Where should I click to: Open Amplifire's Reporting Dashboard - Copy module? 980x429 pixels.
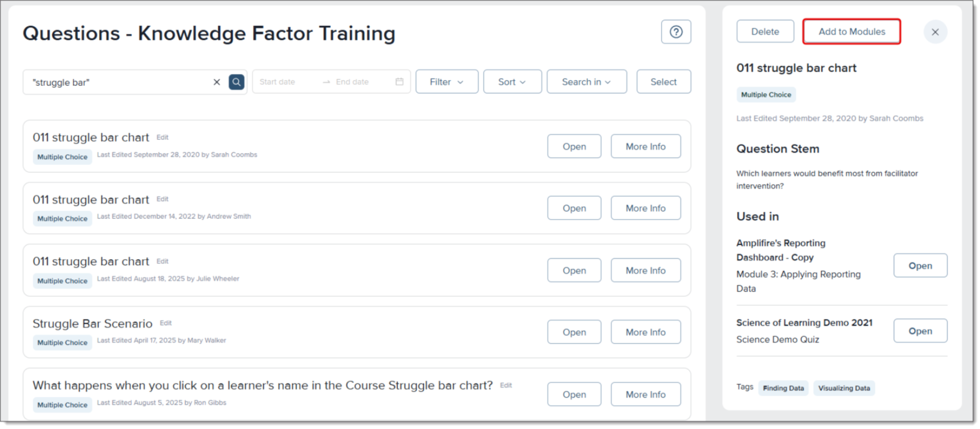tap(920, 266)
